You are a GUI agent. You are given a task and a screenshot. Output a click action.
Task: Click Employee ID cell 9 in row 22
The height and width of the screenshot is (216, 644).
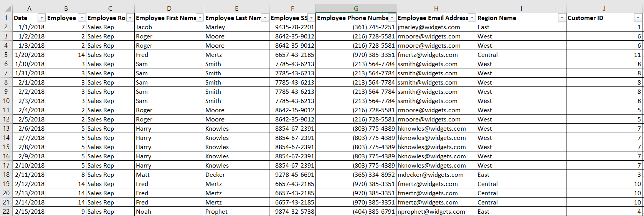point(66,211)
